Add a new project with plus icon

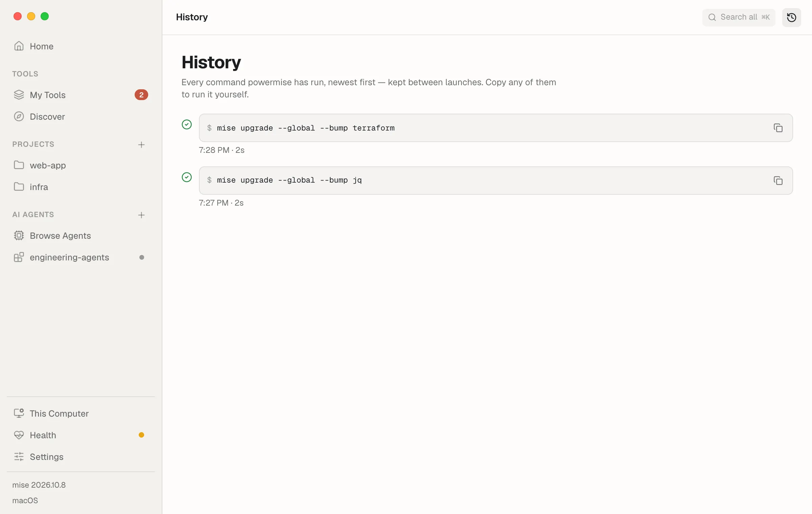(141, 145)
